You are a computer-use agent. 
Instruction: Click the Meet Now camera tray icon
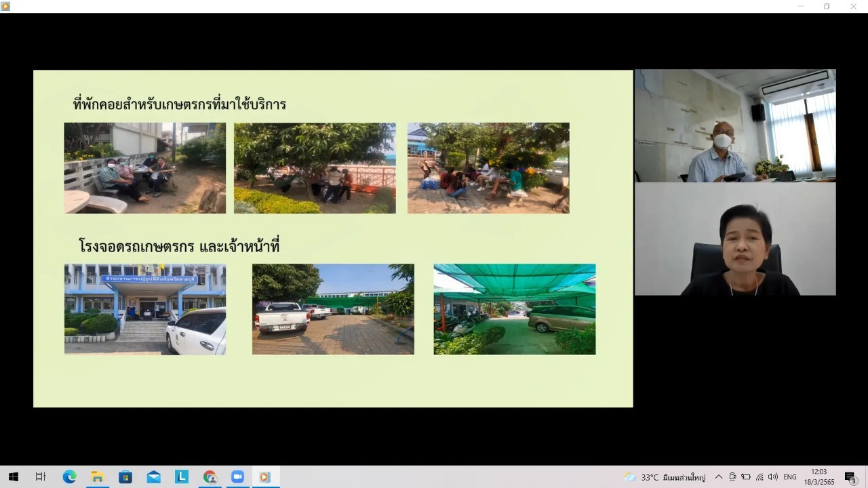pyautogui.click(x=732, y=477)
